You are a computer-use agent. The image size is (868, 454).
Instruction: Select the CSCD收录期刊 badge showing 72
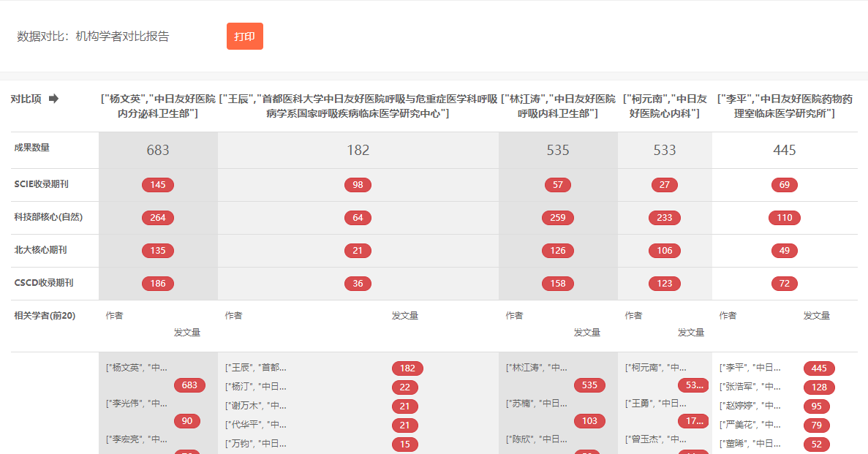click(x=785, y=284)
